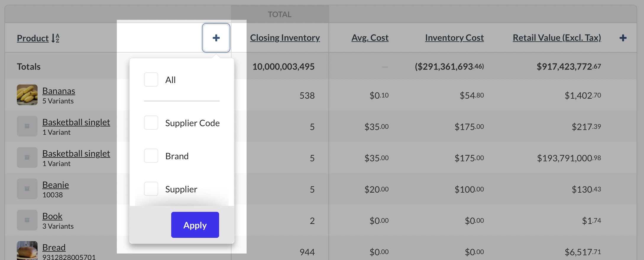644x260 pixels.
Task: Click the Book placeholder image icon
Action: [27, 220]
